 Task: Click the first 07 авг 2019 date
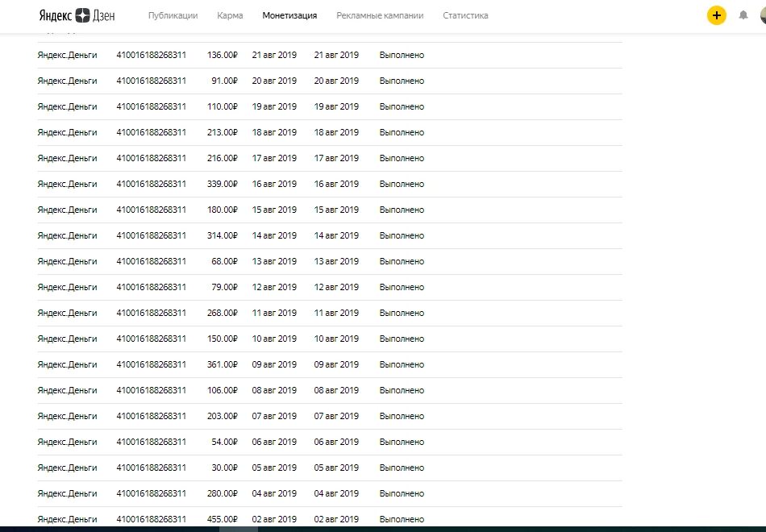[x=274, y=416]
